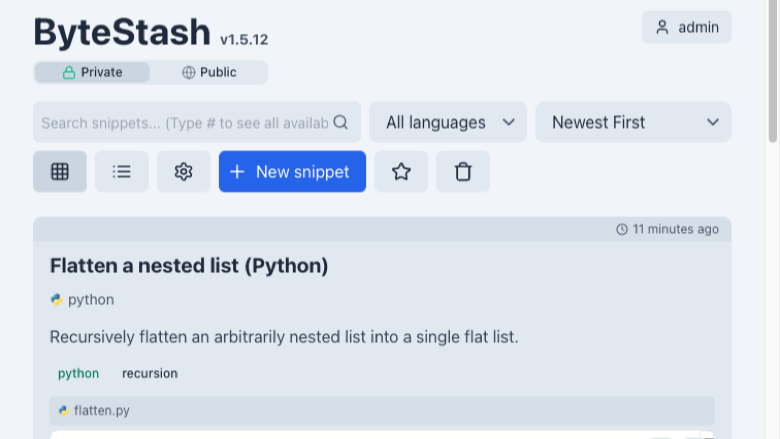Open Flatten a nested list snippet title
Viewport: 780px width, 439px height.
[189, 265]
